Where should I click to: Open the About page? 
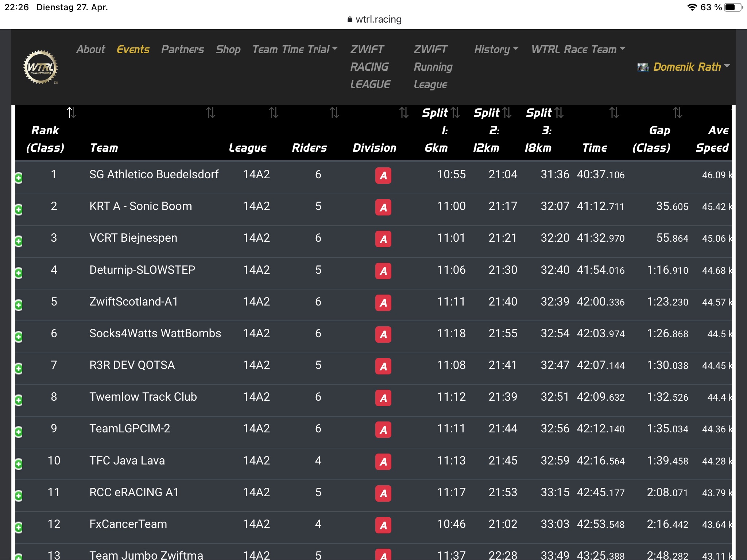point(90,49)
